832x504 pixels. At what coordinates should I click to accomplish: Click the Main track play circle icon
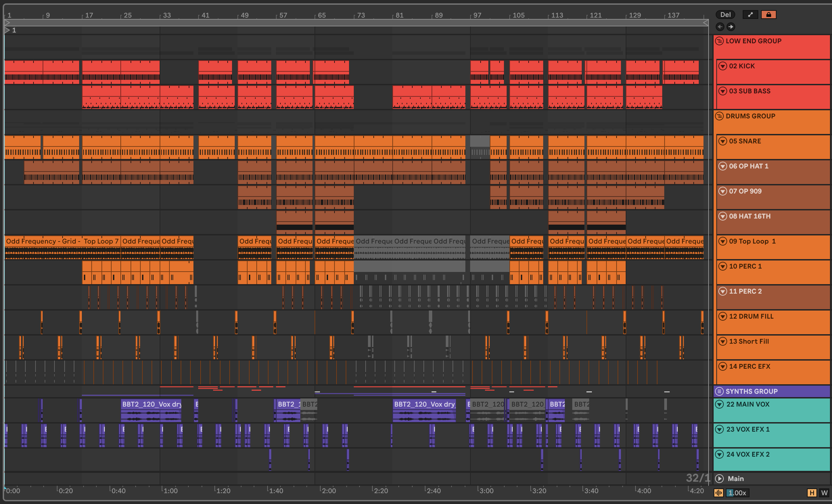point(719,479)
